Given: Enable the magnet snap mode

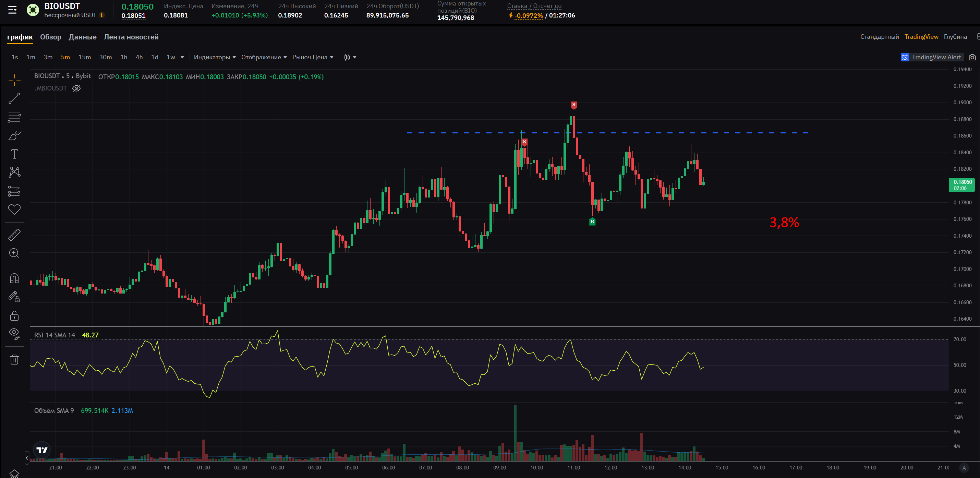Looking at the screenshot, I should tap(14, 278).
